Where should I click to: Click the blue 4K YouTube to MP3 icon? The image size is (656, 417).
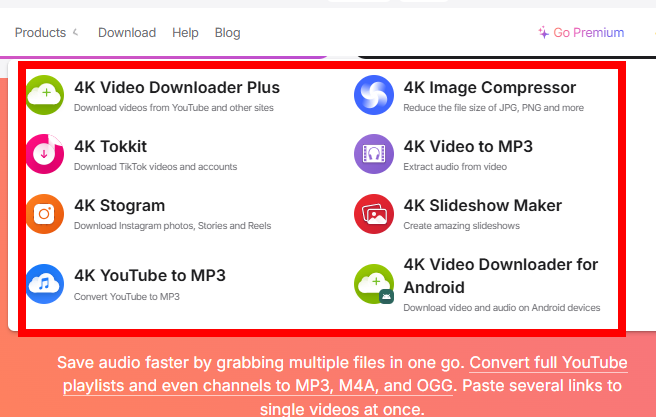pyautogui.click(x=45, y=284)
